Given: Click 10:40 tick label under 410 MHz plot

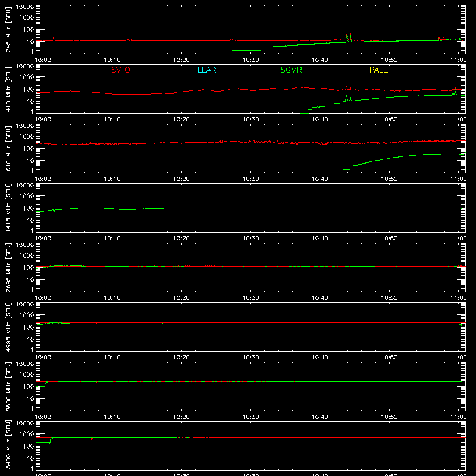Looking at the screenshot, I should pyautogui.click(x=320, y=120).
